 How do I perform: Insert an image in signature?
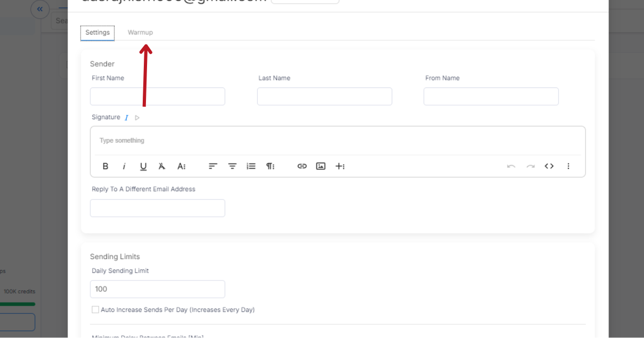[320, 166]
